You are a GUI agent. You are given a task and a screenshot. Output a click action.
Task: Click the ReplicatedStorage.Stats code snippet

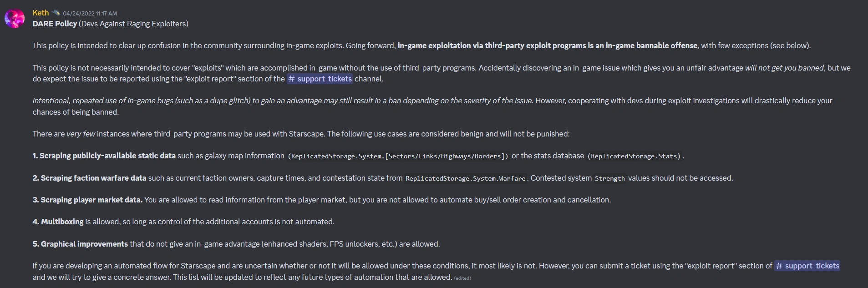pyautogui.click(x=635, y=156)
